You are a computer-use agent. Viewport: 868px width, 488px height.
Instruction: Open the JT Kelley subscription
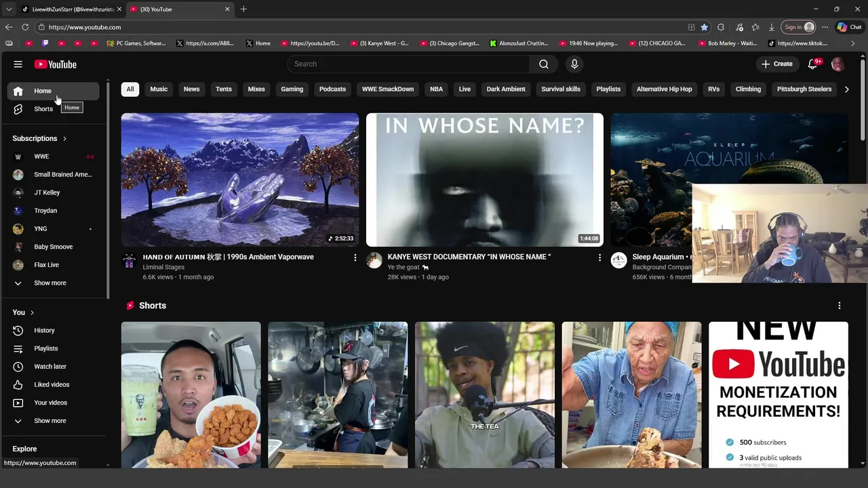point(54,192)
